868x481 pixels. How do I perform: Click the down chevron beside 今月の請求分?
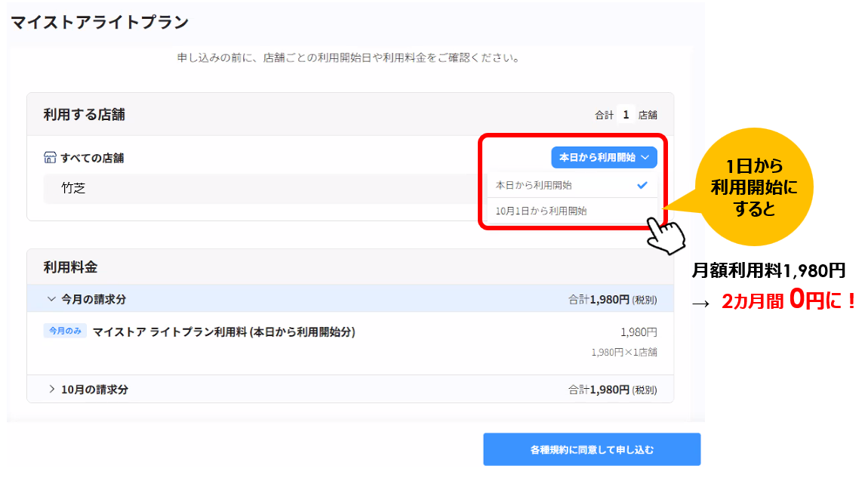(x=51, y=299)
